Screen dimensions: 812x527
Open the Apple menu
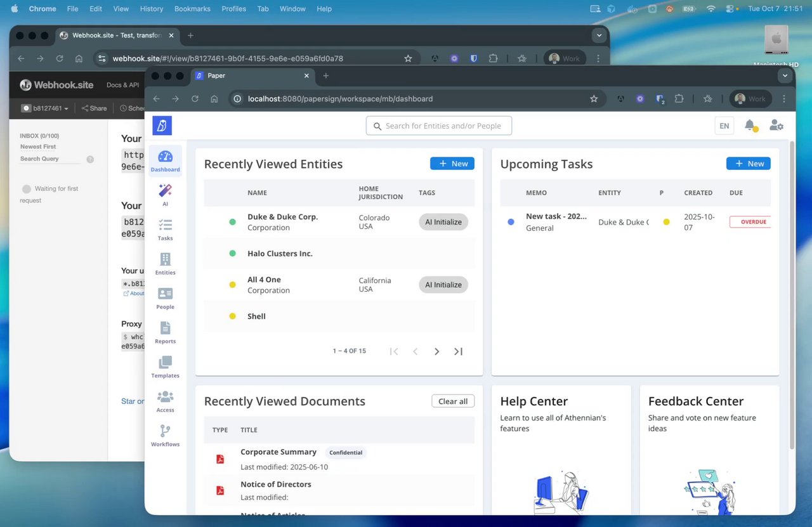point(15,9)
